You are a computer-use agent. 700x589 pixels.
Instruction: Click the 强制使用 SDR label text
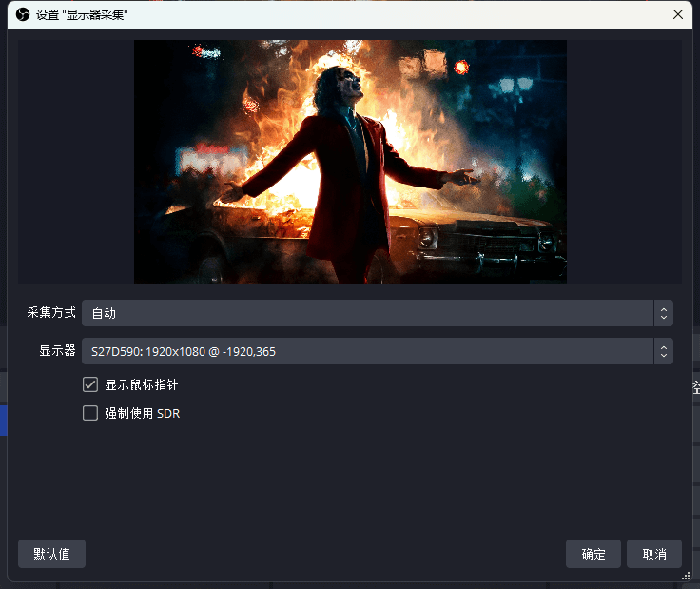click(x=143, y=414)
